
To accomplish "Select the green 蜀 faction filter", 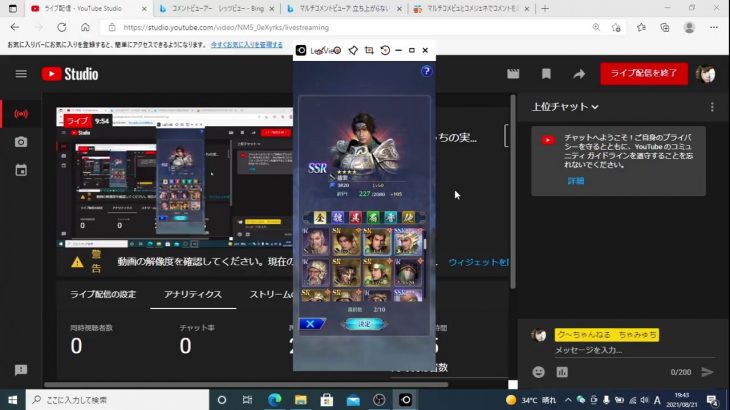I will pos(373,217).
